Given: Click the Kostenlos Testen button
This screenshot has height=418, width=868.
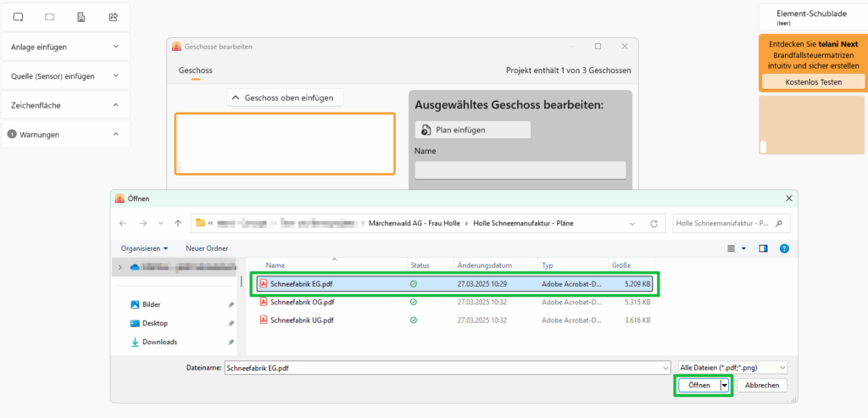Looking at the screenshot, I should (x=813, y=81).
